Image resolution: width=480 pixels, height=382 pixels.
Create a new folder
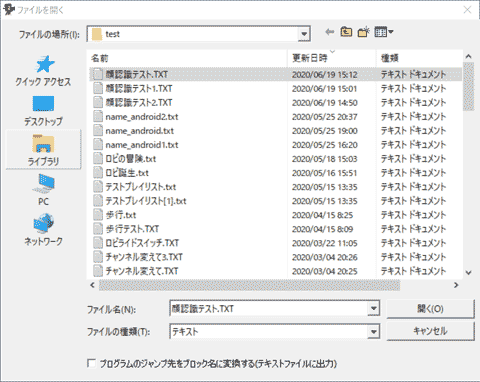(364, 32)
